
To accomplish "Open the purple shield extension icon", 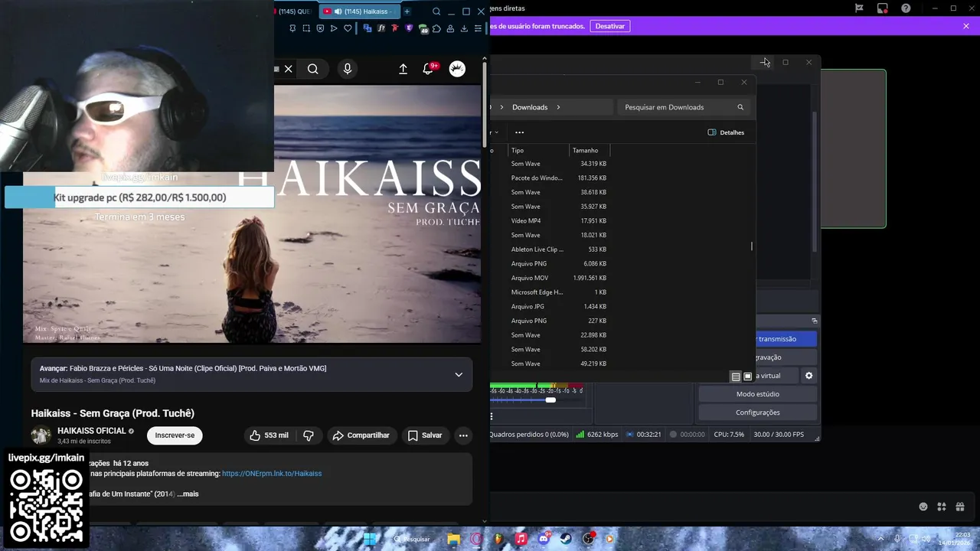I will click(409, 28).
